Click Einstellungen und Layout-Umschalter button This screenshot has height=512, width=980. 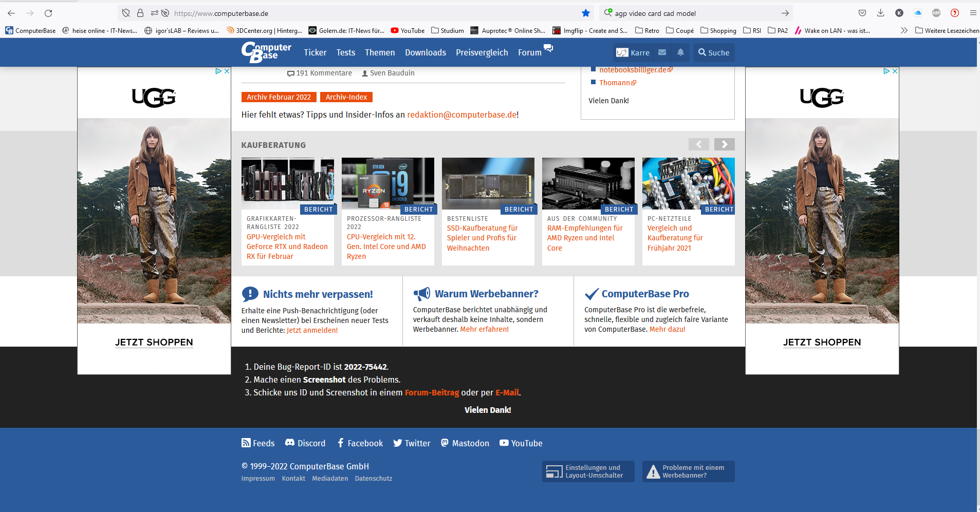588,471
